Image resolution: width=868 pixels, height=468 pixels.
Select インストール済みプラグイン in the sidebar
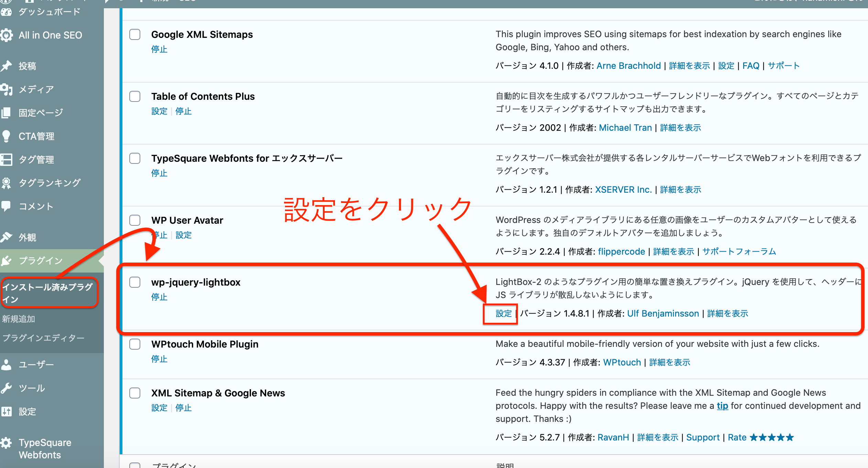(48, 293)
